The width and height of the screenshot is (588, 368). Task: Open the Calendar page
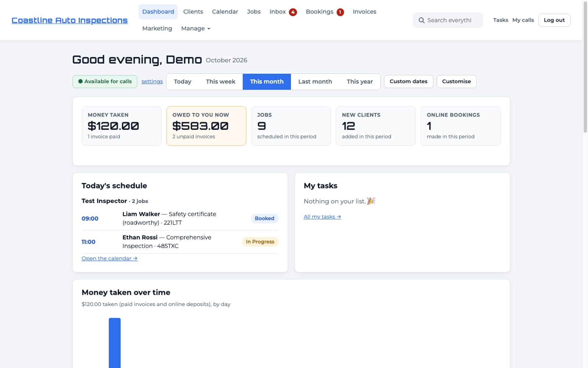(225, 12)
